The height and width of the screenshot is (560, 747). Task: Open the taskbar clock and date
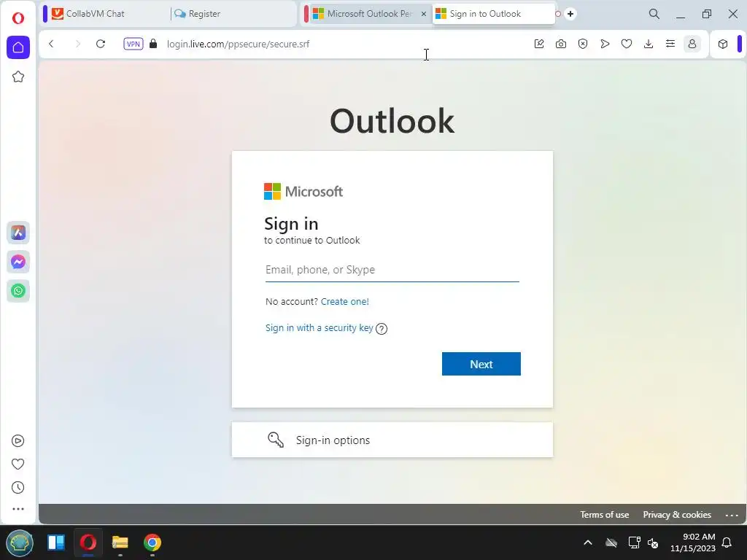tap(693, 542)
